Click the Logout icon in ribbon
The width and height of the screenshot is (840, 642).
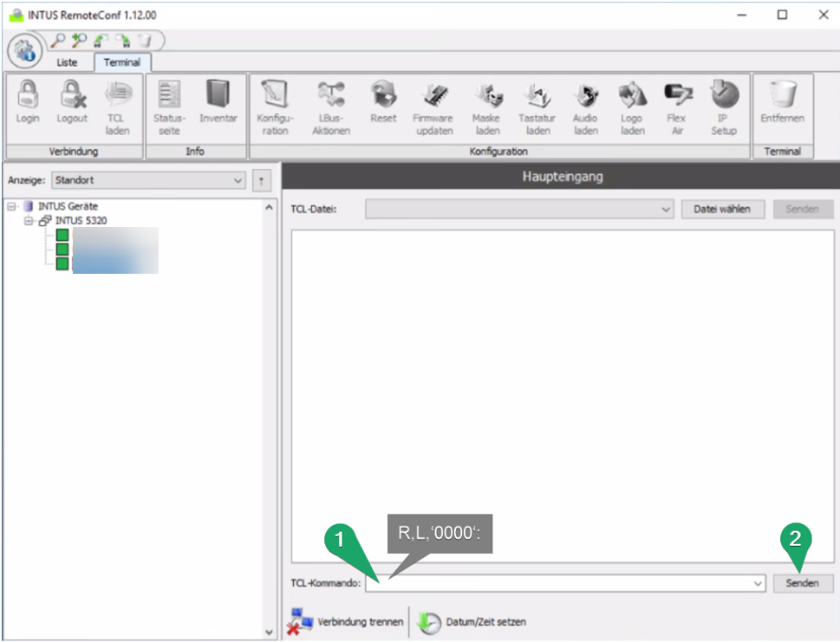[72, 95]
